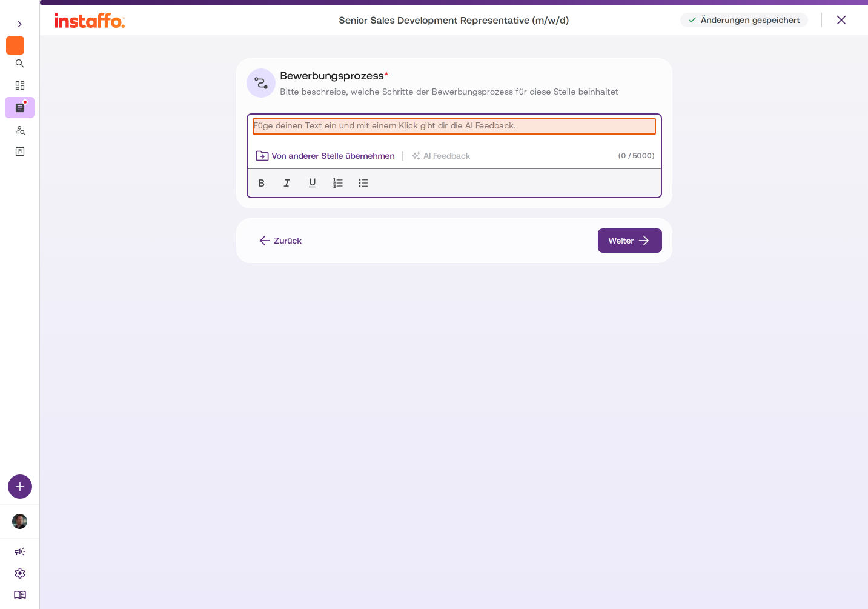This screenshot has height=609, width=868.
Task: Toggle underline text formatting
Action: (313, 183)
